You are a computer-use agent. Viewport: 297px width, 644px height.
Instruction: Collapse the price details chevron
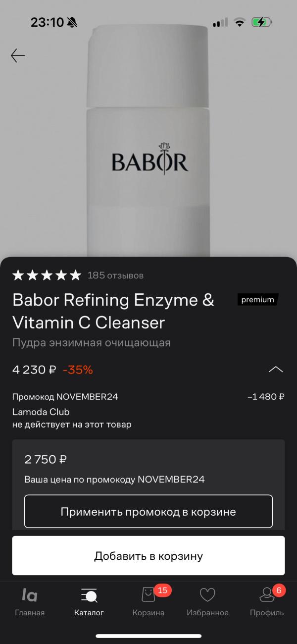pyautogui.click(x=276, y=370)
